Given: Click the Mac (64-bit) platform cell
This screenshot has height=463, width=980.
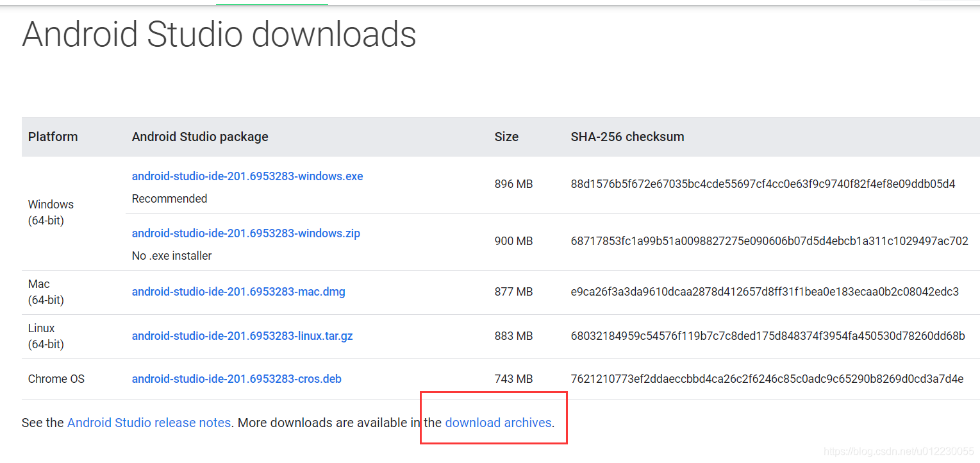Looking at the screenshot, I should point(46,292).
